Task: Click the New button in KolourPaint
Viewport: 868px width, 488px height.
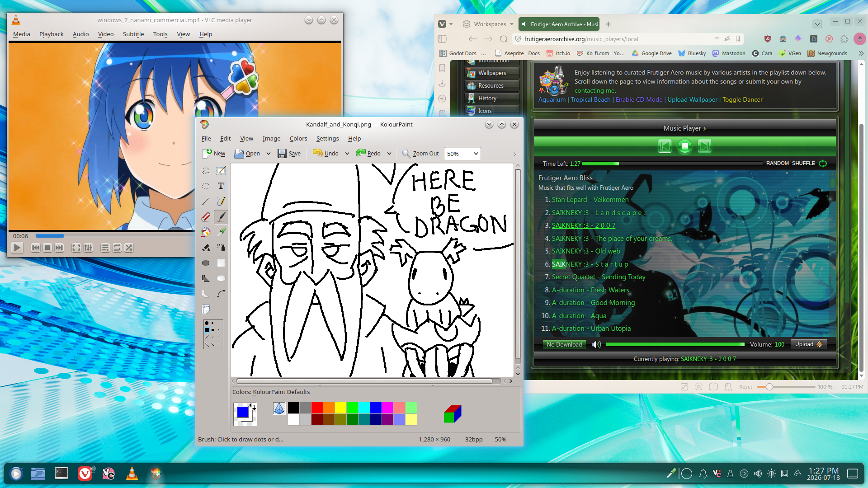Action: pos(214,154)
